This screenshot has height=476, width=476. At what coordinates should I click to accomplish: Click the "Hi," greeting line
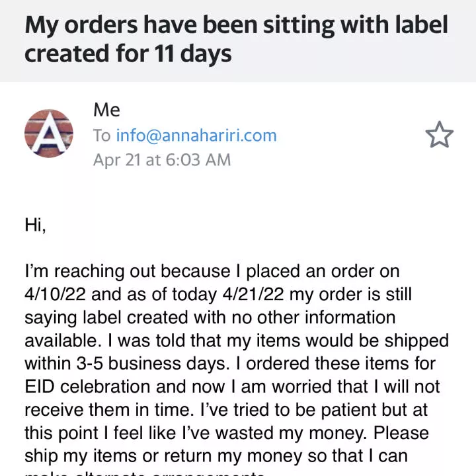pos(35,225)
